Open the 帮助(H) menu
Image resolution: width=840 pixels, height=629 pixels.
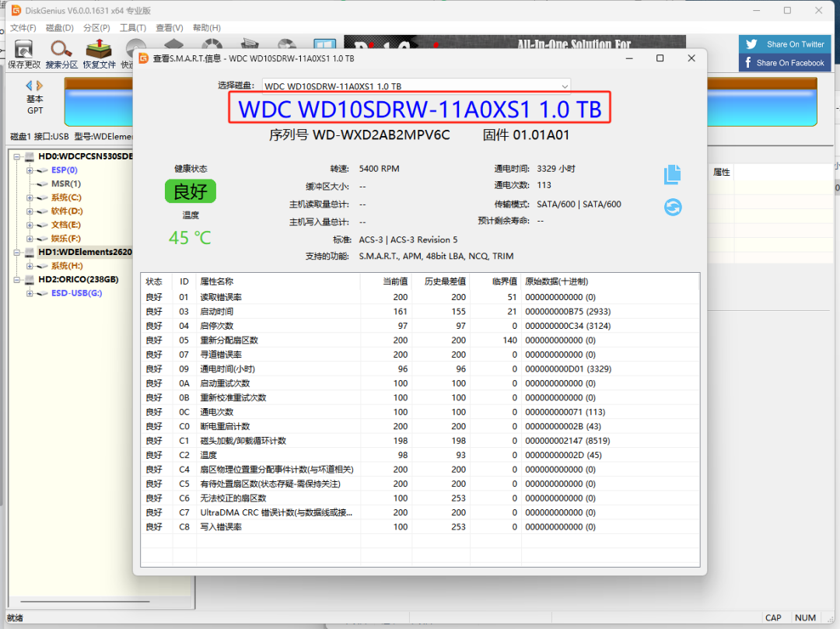pyautogui.click(x=206, y=28)
